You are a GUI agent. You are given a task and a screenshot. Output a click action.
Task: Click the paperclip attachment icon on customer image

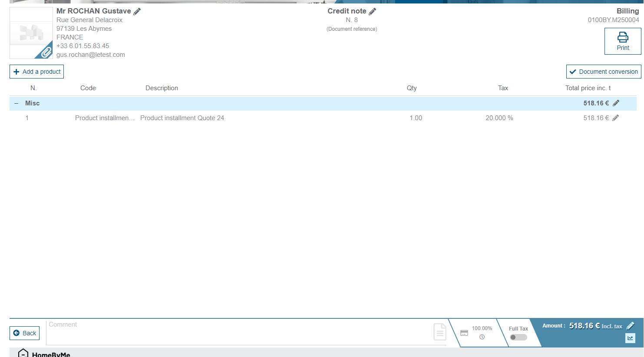[46, 52]
